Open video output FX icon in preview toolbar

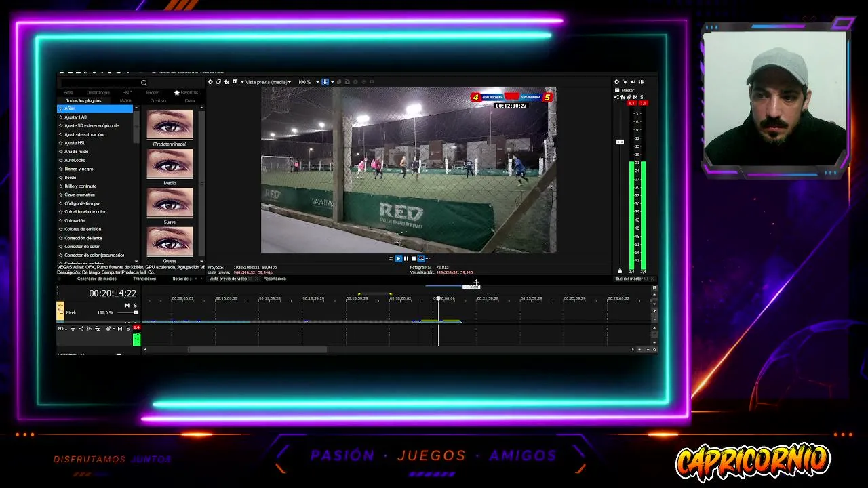click(226, 82)
